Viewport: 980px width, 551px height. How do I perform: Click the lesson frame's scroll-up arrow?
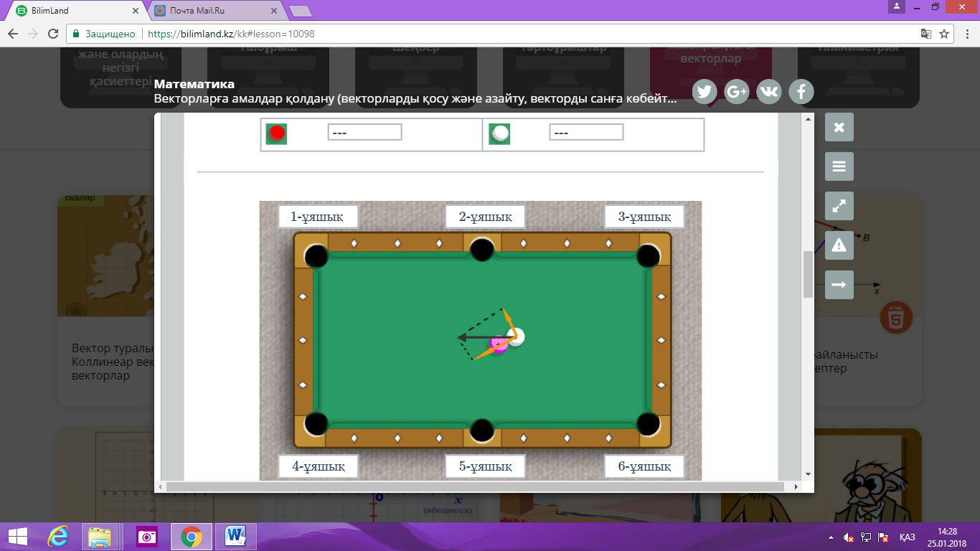tap(808, 119)
